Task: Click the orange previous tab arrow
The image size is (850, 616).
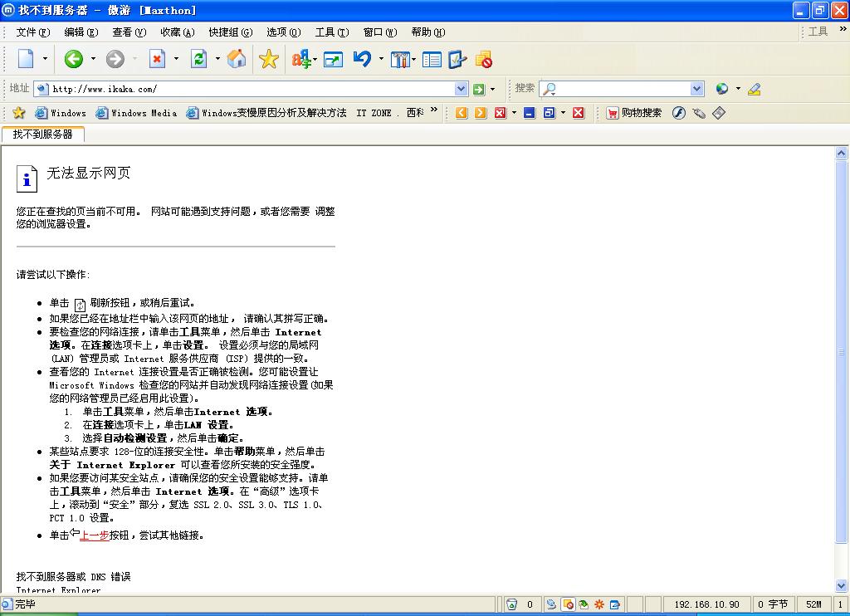Action: coord(462,113)
